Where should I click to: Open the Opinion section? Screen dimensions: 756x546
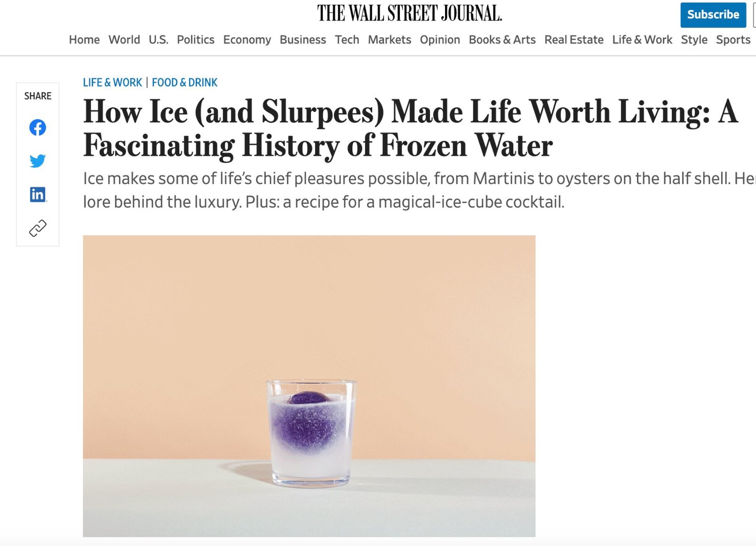440,40
